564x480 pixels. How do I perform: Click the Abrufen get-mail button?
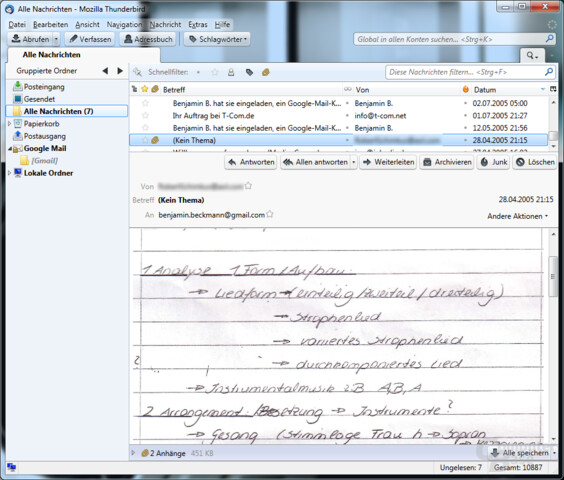[30, 39]
